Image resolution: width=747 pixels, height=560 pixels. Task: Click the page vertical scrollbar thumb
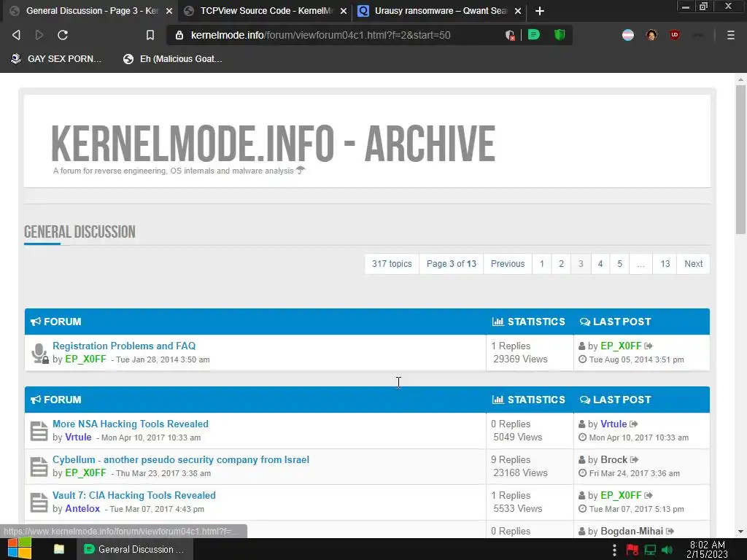(740, 160)
